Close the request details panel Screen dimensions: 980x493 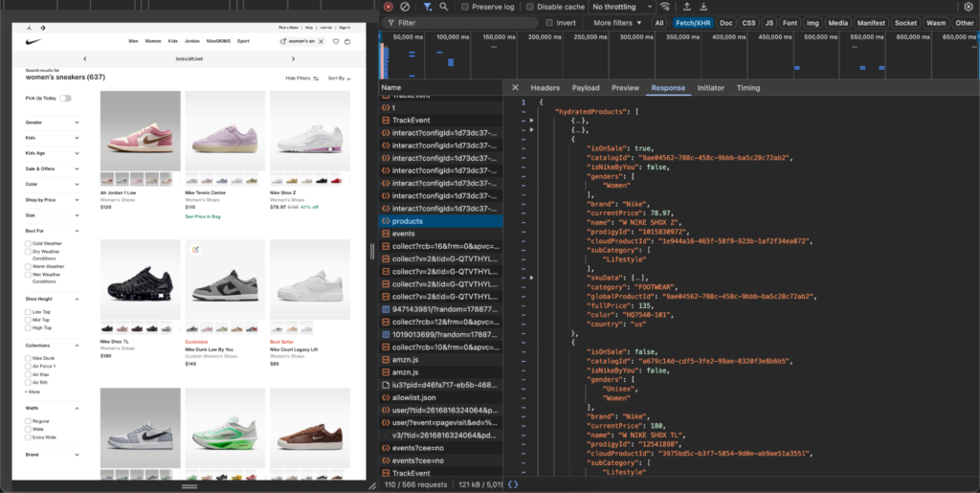coord(515,88)
